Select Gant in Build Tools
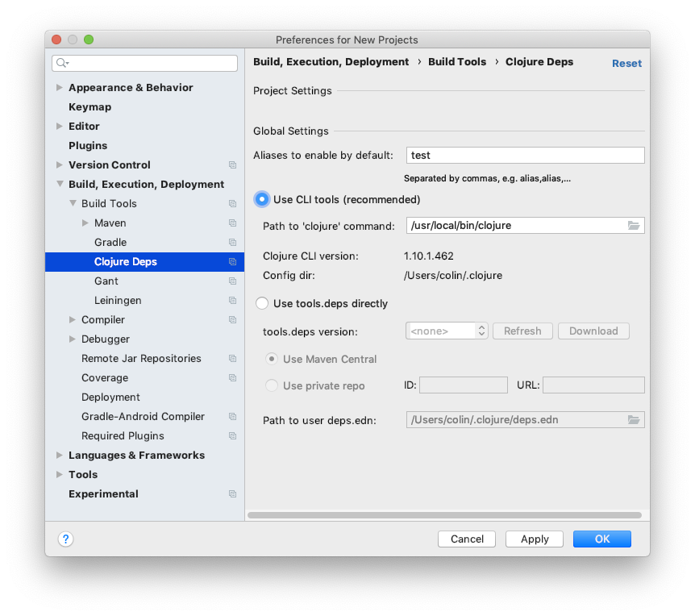 point(106,281)
